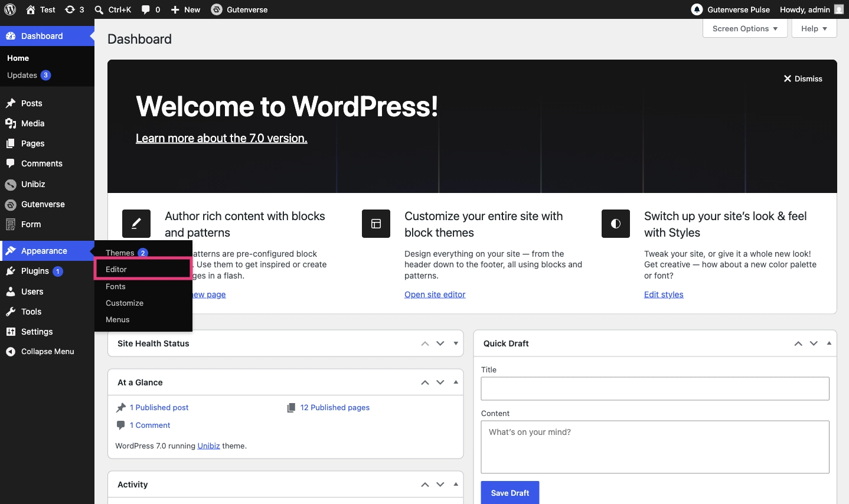Open the Dashboard menu item

click(x=47, y=36)
